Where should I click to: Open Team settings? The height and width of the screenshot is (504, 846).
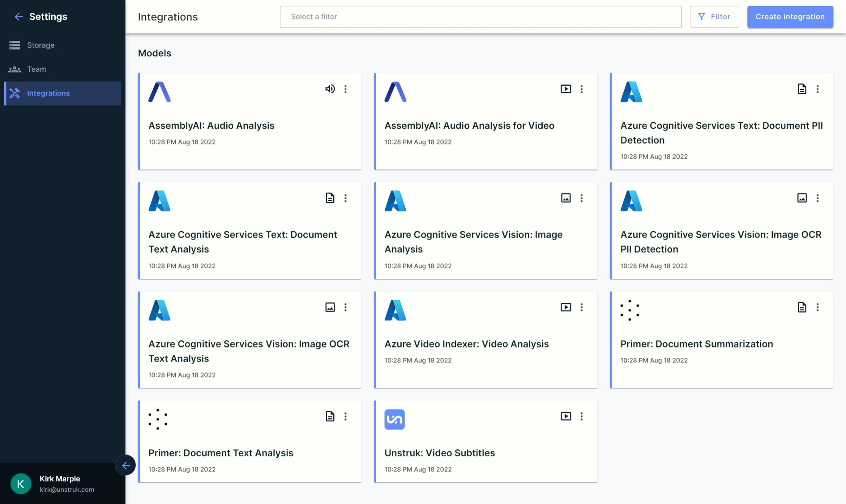63,69
